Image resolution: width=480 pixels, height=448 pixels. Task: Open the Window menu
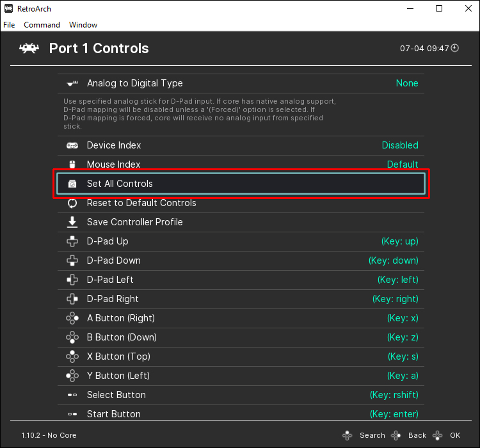click(x=83, y=25)
